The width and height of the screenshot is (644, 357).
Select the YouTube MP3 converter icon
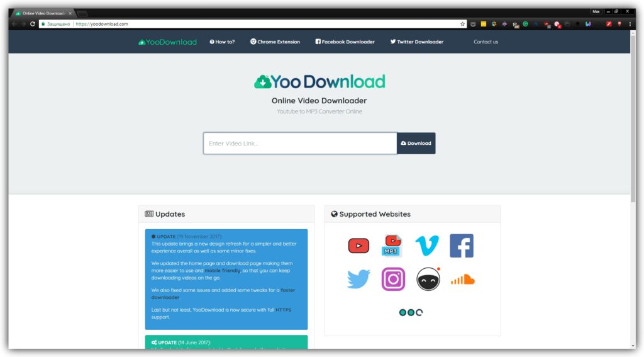click(392, 246)
